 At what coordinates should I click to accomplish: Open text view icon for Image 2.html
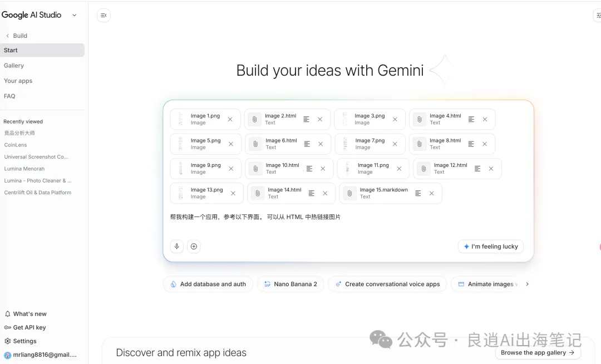click(307, 119)
